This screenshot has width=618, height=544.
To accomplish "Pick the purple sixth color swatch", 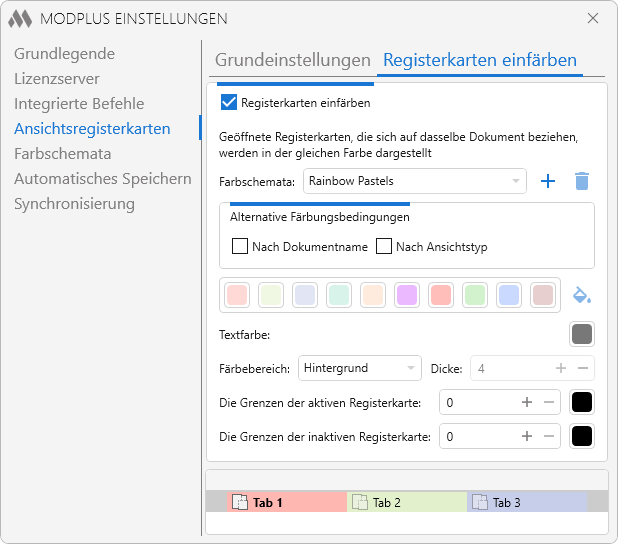I will 407,295.
